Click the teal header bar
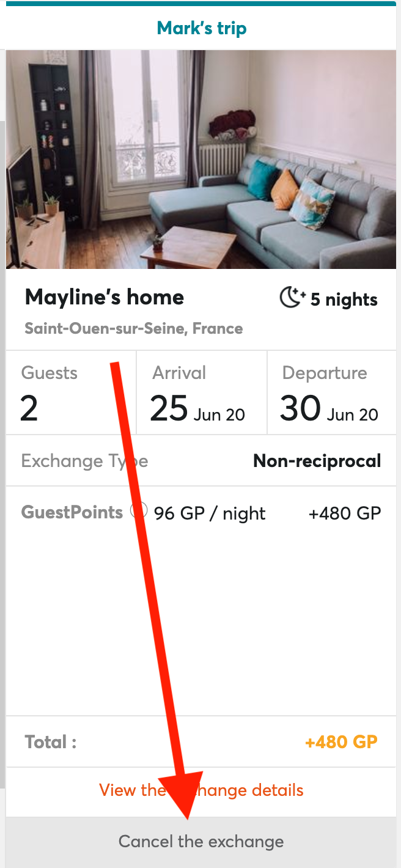 click(x=200, y=4)
